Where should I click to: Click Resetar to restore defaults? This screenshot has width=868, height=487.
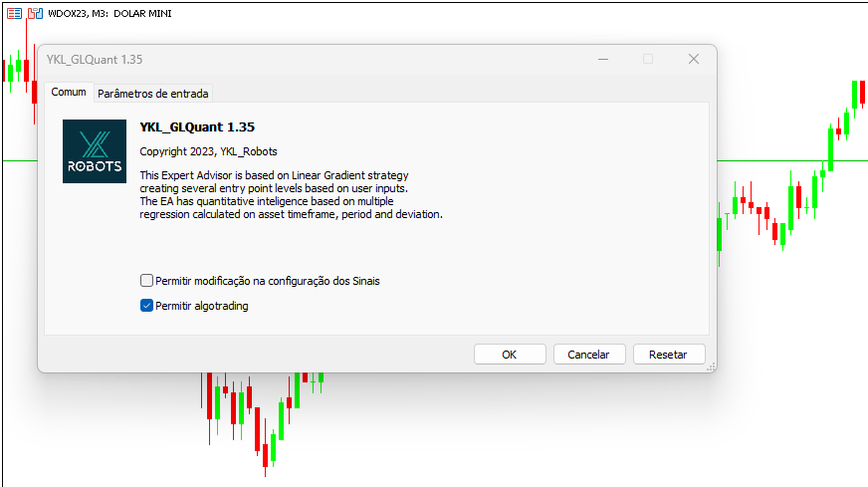pyautogui.click(x=669, y=355)
